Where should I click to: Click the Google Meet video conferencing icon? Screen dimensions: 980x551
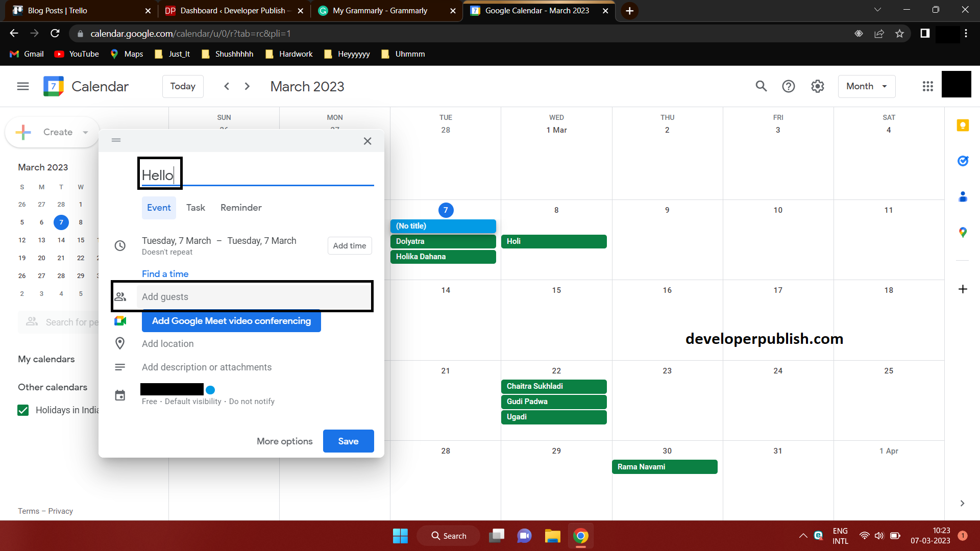(x=120, y=321)
